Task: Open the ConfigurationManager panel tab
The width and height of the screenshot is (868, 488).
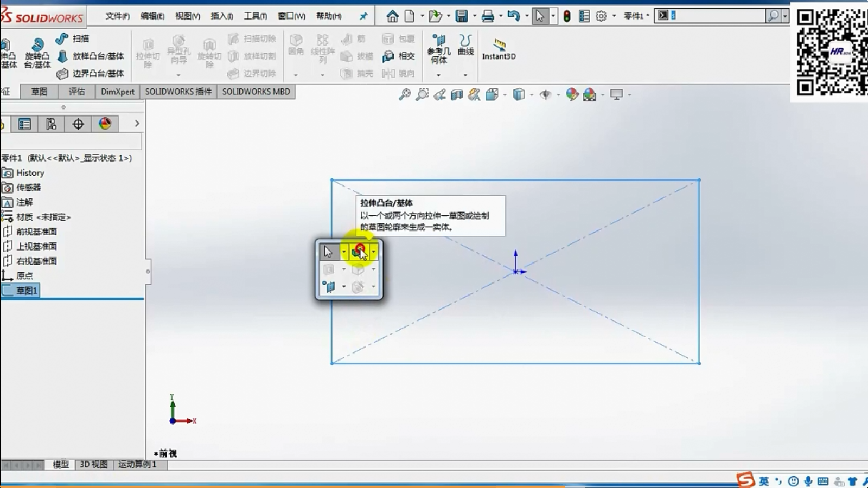Action: pos(51,124)
